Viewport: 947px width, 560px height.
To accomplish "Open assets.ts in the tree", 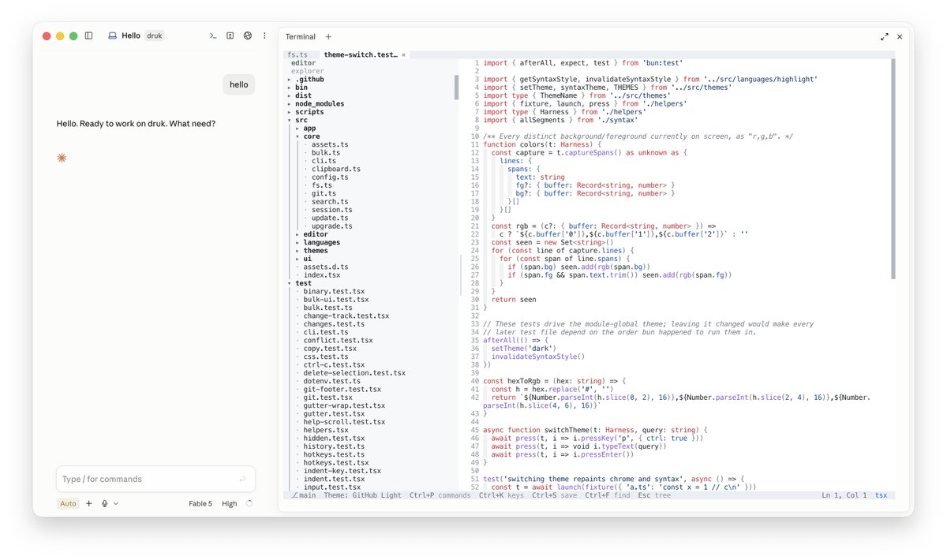I will click(330, 144).
